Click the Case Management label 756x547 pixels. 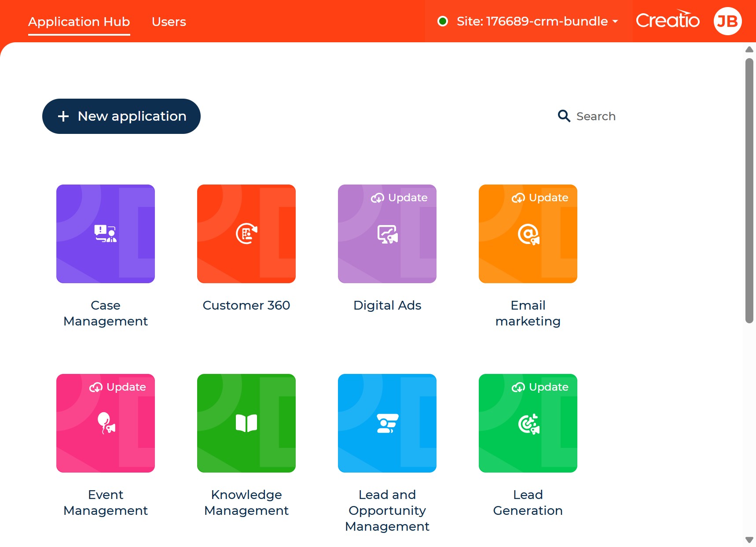[x=106, y=313]
